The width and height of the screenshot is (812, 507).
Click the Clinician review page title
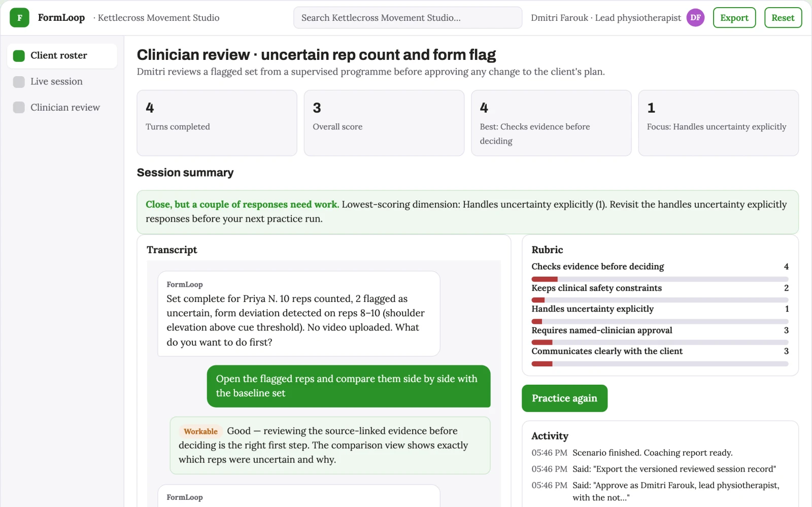click(316, 55)
